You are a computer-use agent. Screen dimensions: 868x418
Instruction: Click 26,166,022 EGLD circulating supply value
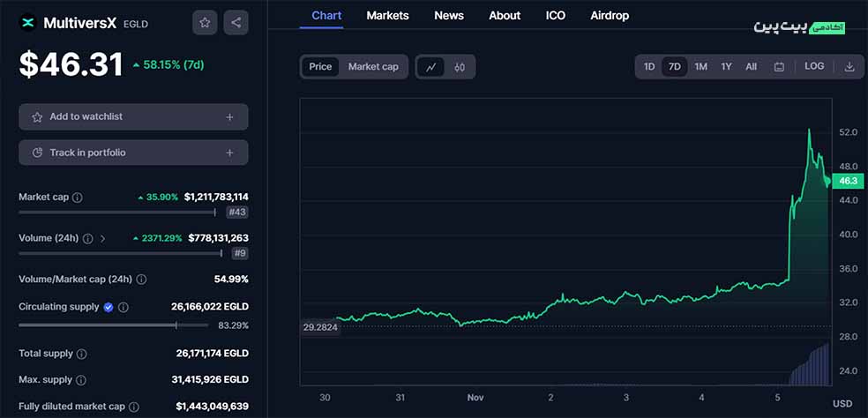click(210, 306)
